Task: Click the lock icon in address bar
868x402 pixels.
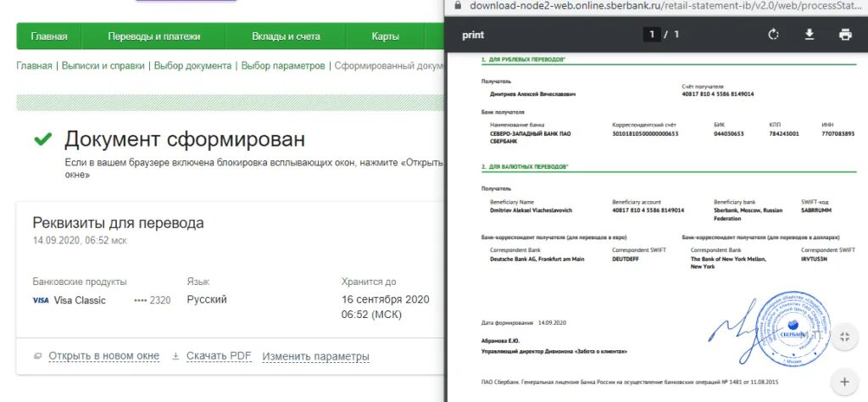Action: tap(457, 6)
